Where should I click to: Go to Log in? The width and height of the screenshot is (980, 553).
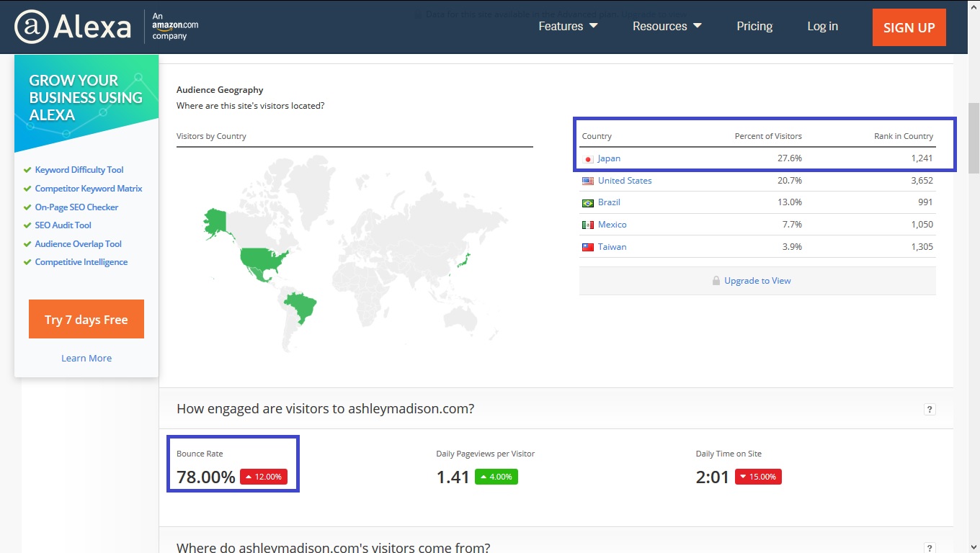point(822,27)
